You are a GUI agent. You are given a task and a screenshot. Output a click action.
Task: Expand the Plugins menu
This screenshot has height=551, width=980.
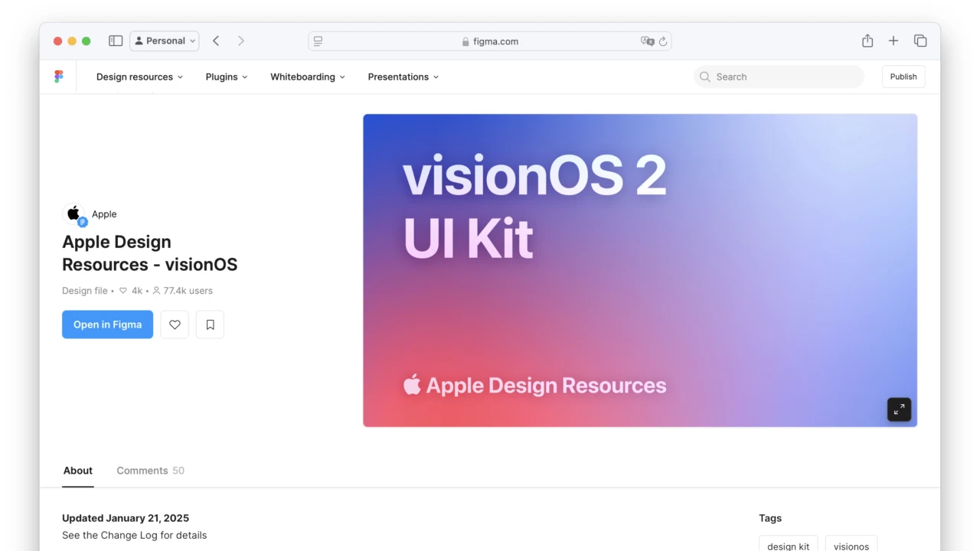tap(227, 77)
